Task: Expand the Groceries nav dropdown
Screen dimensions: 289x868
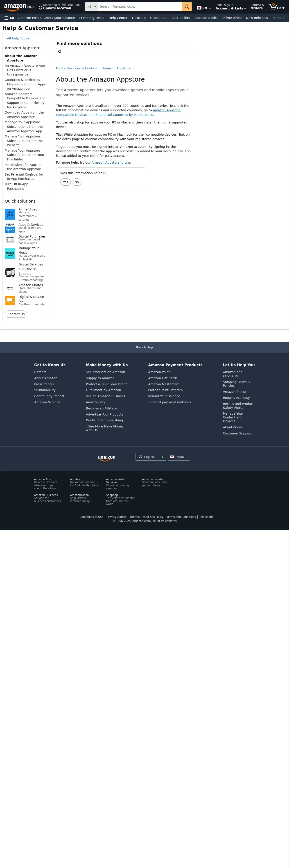Action: pyautogui.click(x=159, y=18)
